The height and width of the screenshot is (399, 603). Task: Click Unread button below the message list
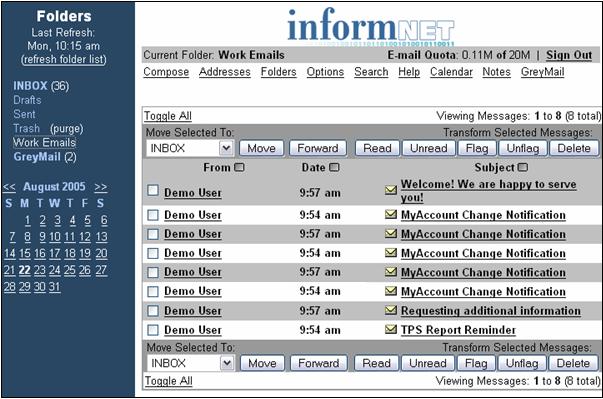coord(428,363)
